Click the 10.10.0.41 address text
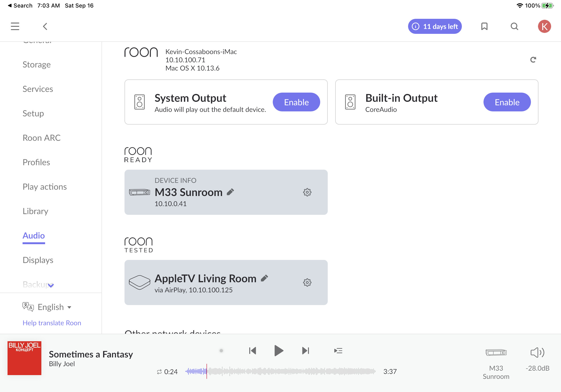Viewport: 561px width, 392px height. pos(171,204)
